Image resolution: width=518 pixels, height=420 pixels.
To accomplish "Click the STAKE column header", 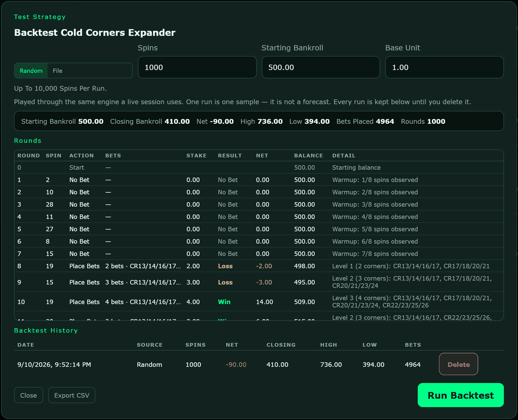I will [x=196, y=156].
